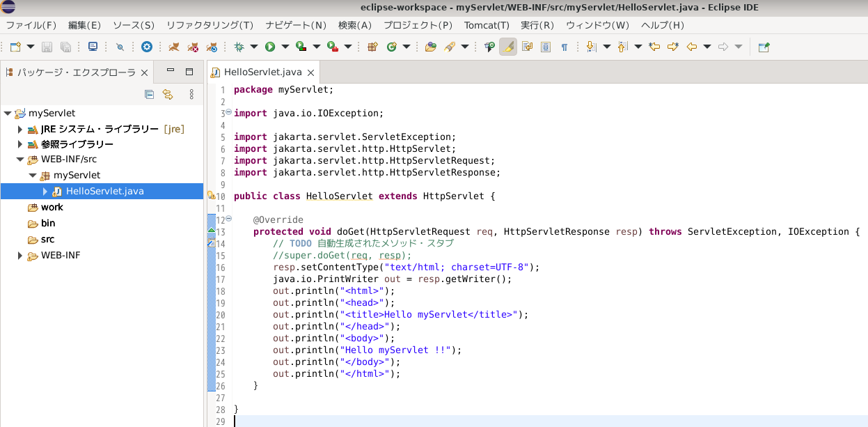
Task: Click the Coverage run icon
Action: click(x=301, y=47)
